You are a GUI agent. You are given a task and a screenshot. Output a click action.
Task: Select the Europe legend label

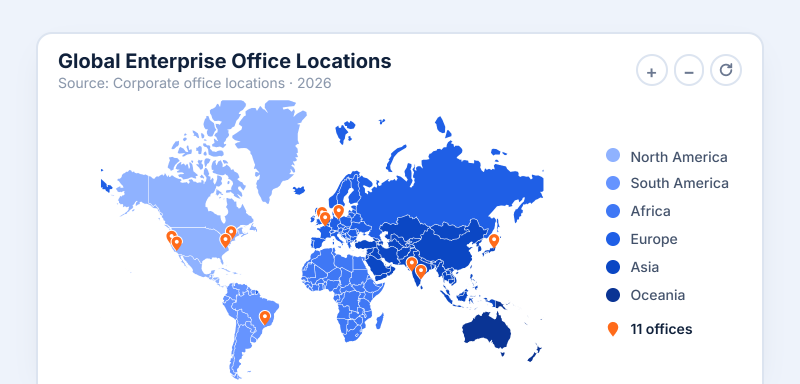[x=654, y=239]
